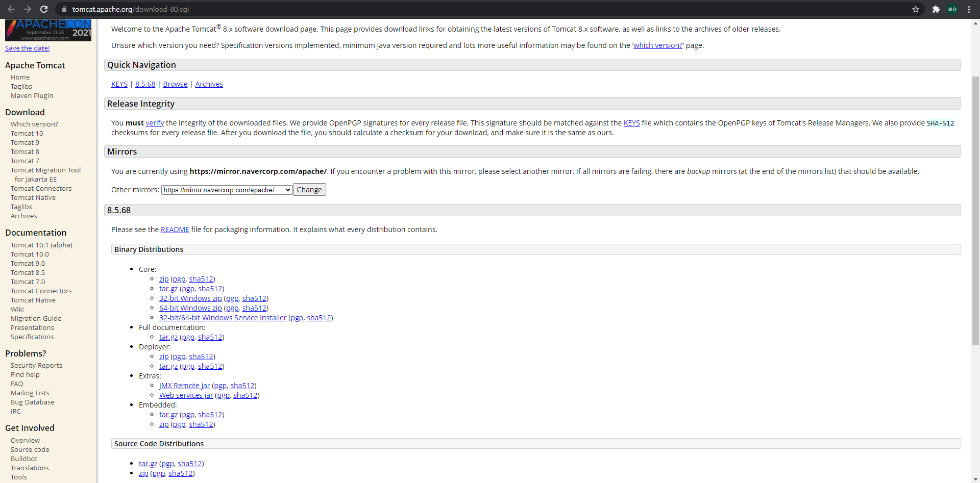Open sha512 for the source zip
The image size is (980, 483).
pyautogui.click(x=181, y=473)
